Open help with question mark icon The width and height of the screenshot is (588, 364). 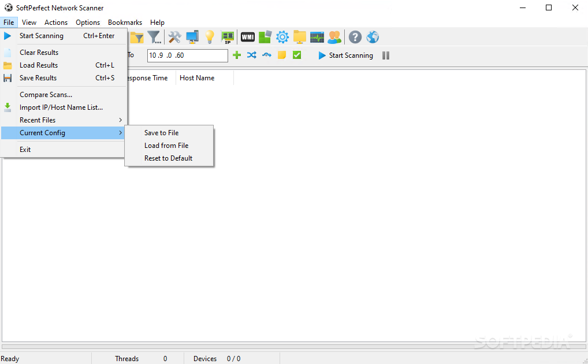[x=355, y=37]
